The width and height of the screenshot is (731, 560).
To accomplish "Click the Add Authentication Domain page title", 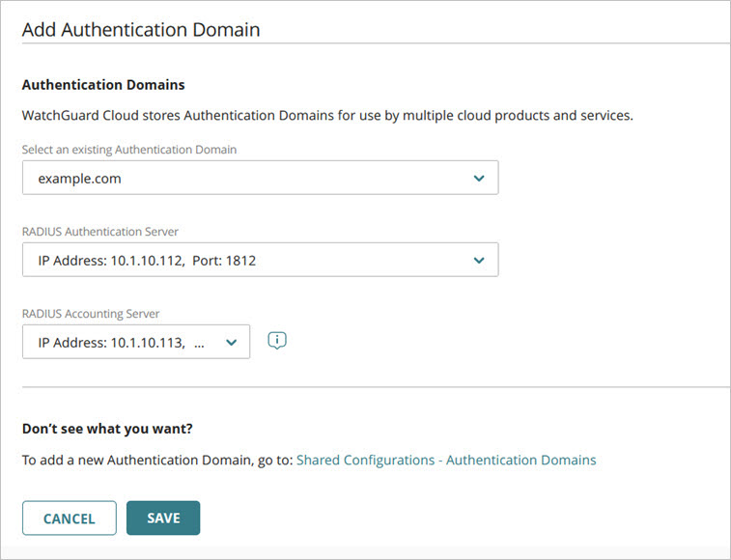I will coord(141,30).
